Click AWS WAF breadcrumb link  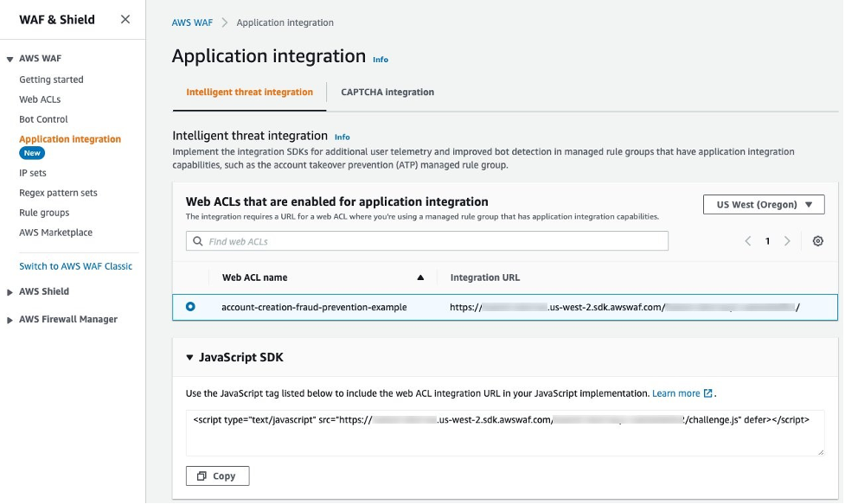tap(192, 22)
